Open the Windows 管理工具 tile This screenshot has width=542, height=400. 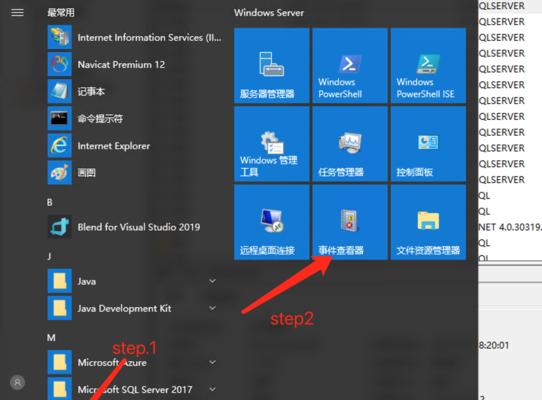click(271, 144)
